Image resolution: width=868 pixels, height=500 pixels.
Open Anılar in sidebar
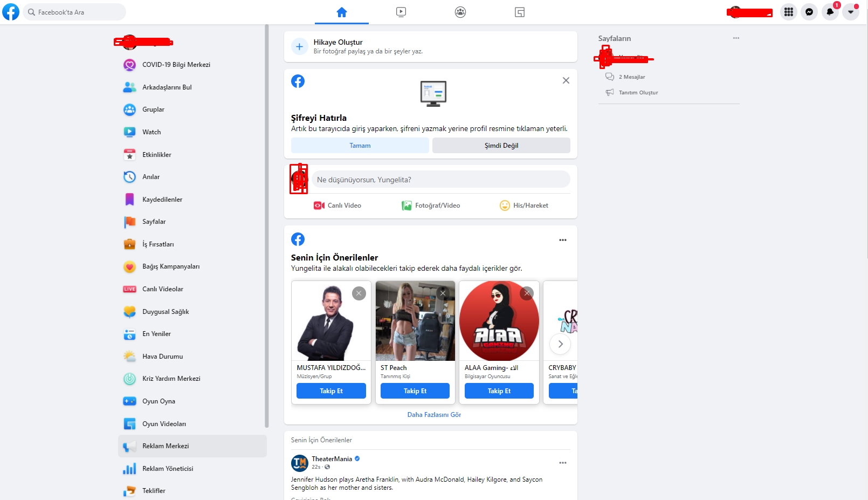[192, 177]
